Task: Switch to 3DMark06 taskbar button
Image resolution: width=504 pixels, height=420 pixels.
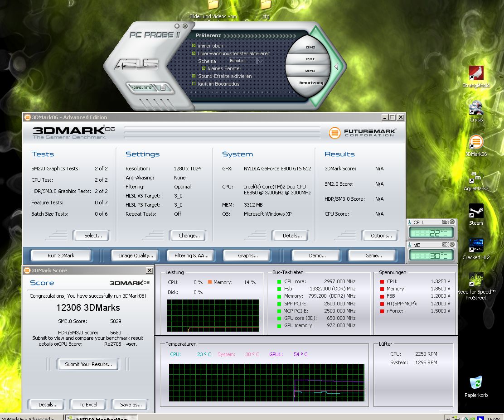Action: 31,417
